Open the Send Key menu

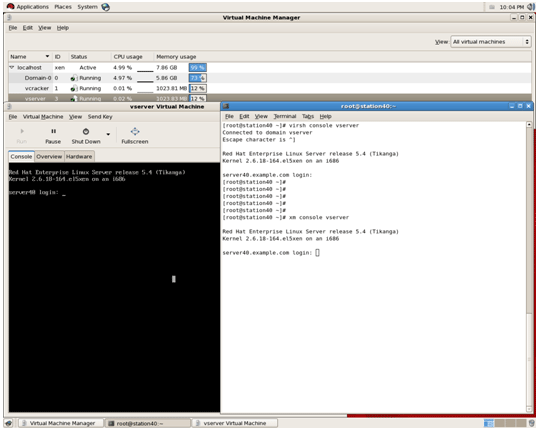click(x=100, y=117)
